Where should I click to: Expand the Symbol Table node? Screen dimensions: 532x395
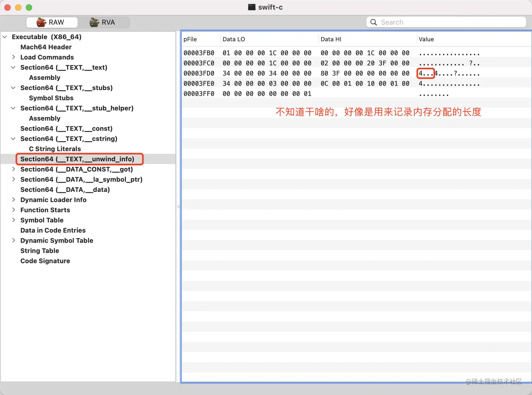(x=13, y=220)
